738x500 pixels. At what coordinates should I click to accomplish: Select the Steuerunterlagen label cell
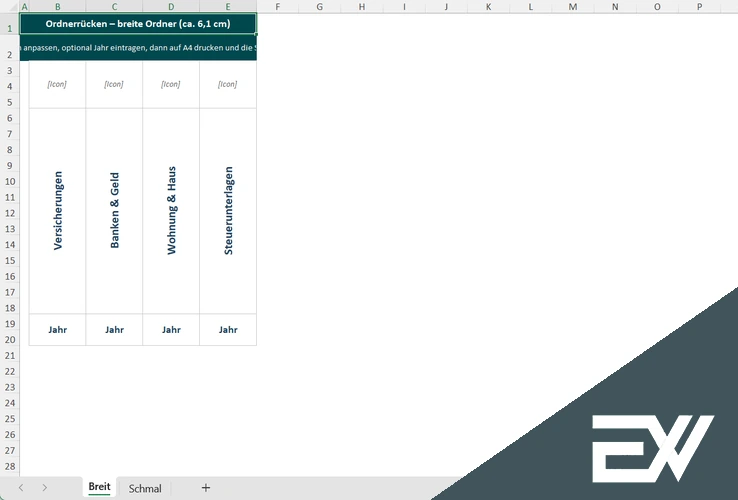[228, 211]
